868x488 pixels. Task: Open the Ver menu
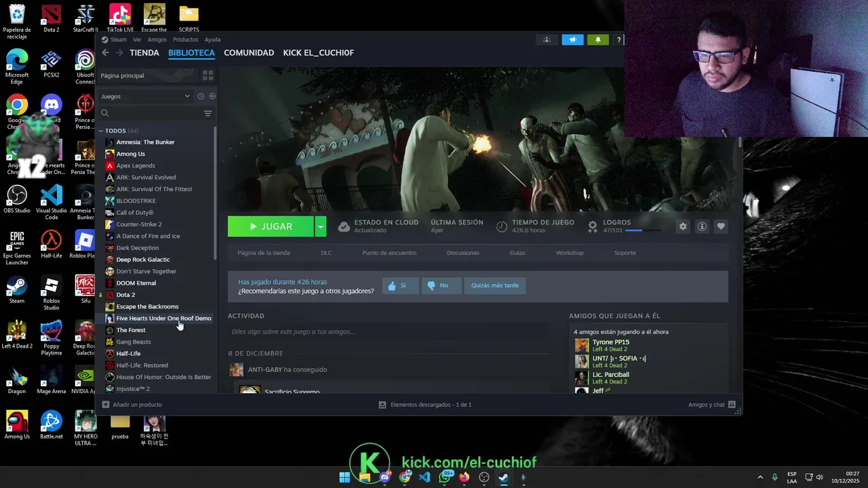(137, 40)
